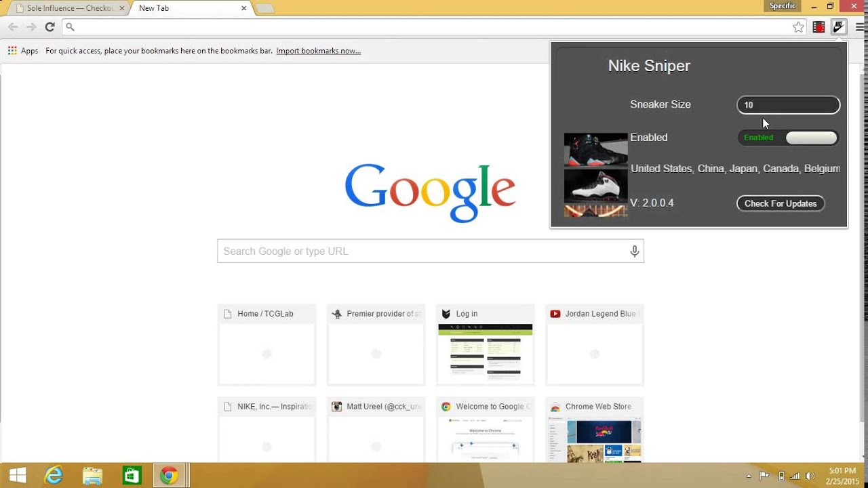Open the Welcome to Google Chrome tile
This screenshot has height=488, width=868.
pyautogui.click(x=486, y=430)
